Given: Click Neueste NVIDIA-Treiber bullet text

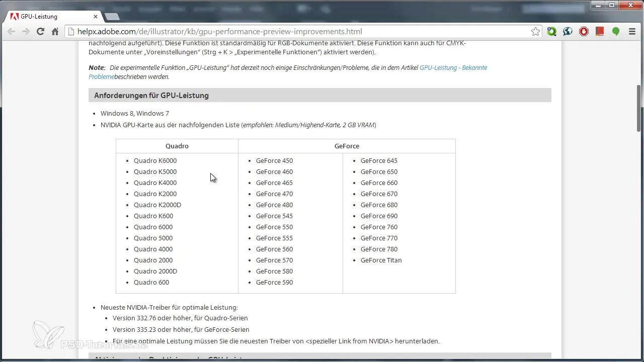Looking at the screenshot, I should [x=169, y=307].
